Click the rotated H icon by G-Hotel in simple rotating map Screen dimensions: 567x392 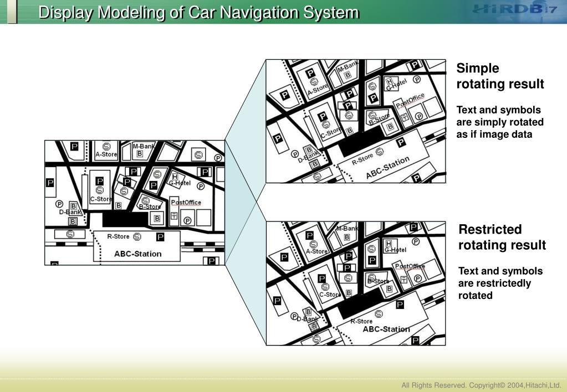tap(390, 81)
